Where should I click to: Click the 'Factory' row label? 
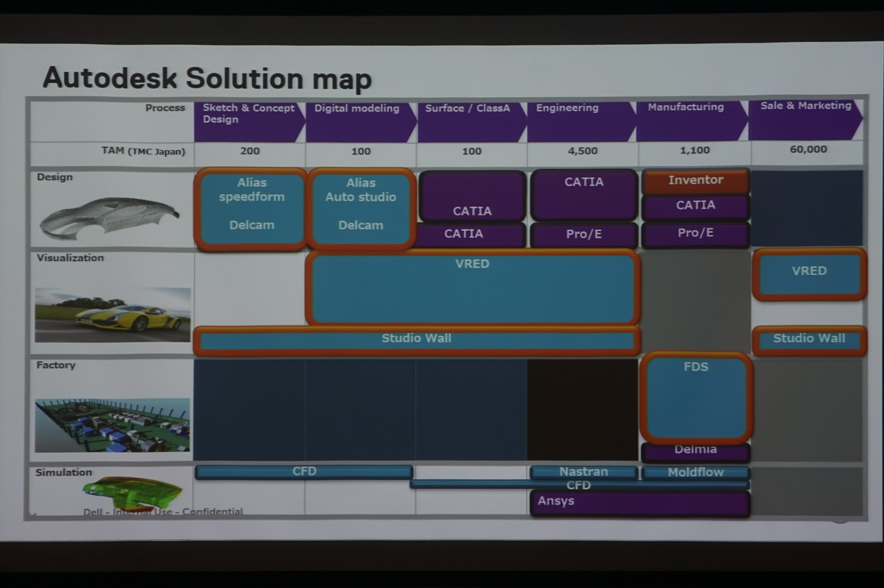point(56,365)
